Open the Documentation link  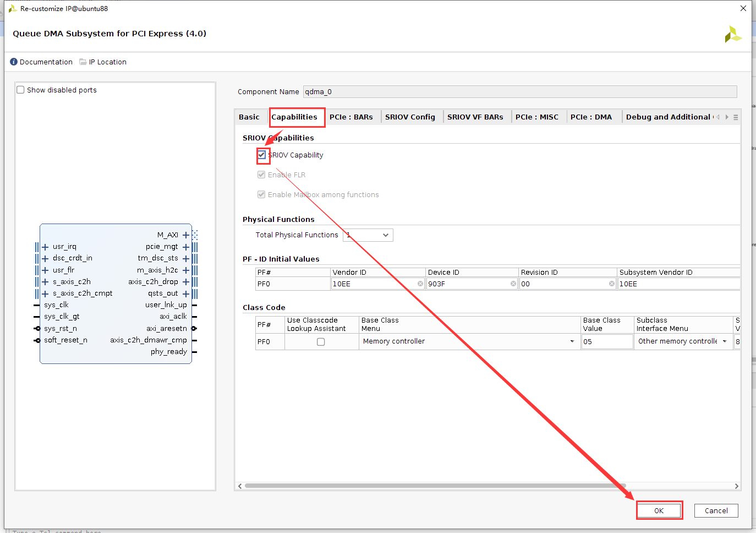click(x=46, y=62)
